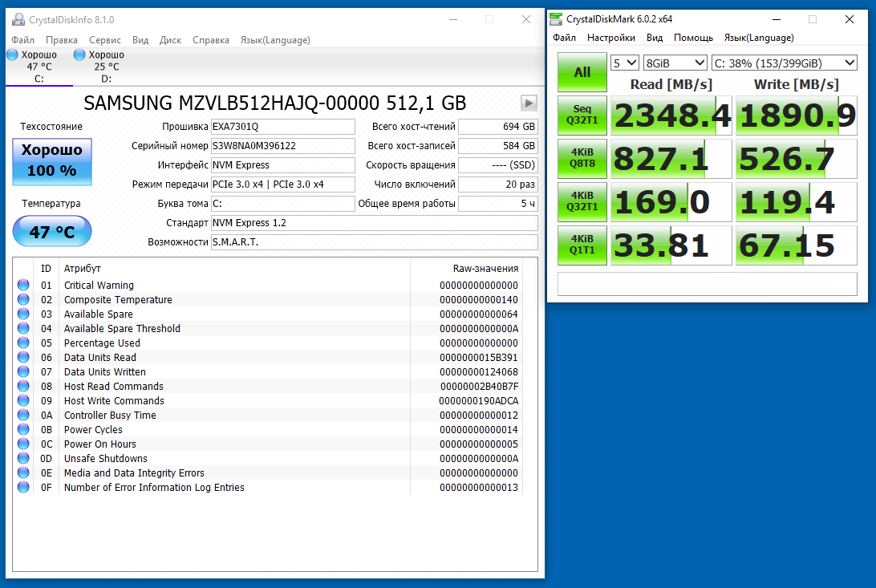Open Диск menu in CrystalDiskInfo
Image resolution: width=876 pixels, height=588 pixels.
point(170,40)
